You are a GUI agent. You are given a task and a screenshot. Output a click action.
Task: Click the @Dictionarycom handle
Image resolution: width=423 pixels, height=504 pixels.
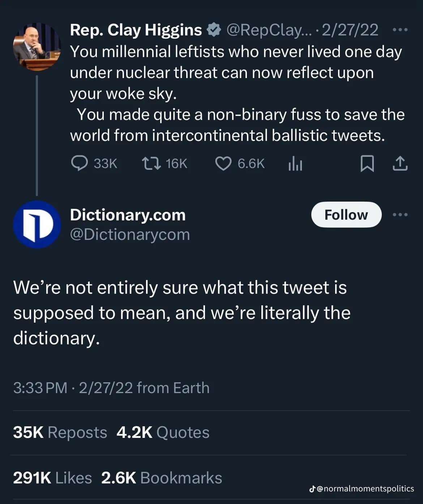(130, 234)
